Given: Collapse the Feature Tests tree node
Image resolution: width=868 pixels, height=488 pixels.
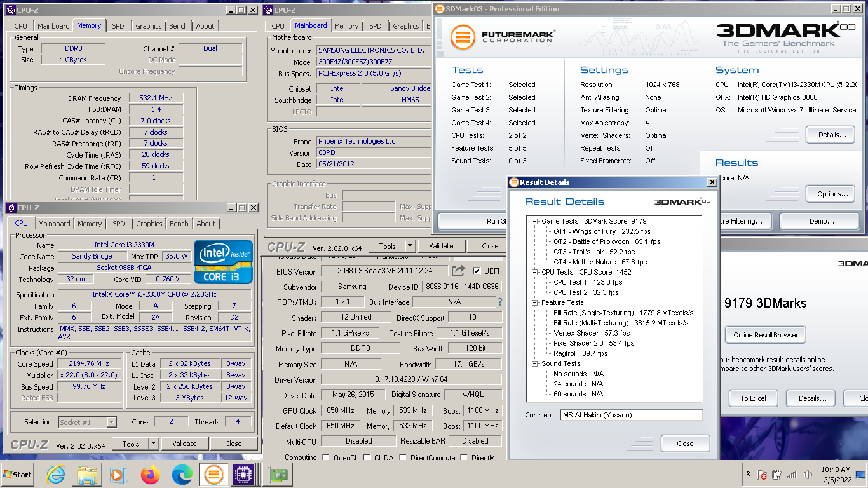Looking at the screenshot, I should pyautogui.click(x=534, y=302).
